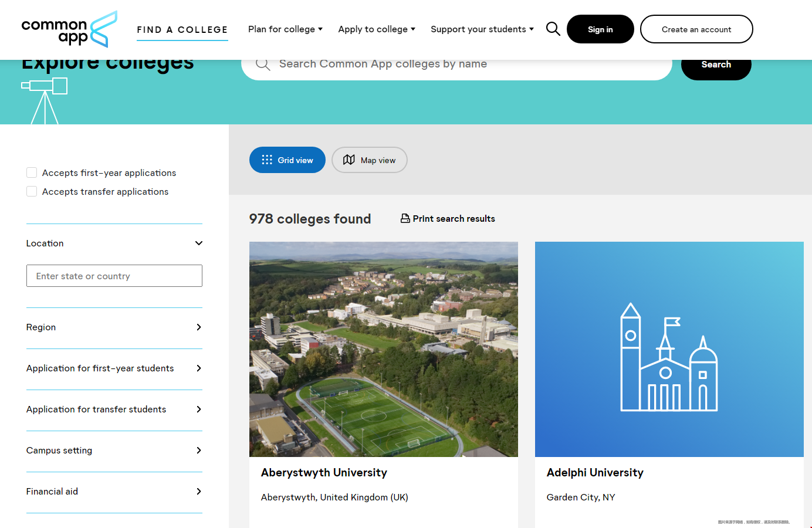This screenshot has height=528, width=812.
Task: Switch to Map view
Action: [370, 160]
